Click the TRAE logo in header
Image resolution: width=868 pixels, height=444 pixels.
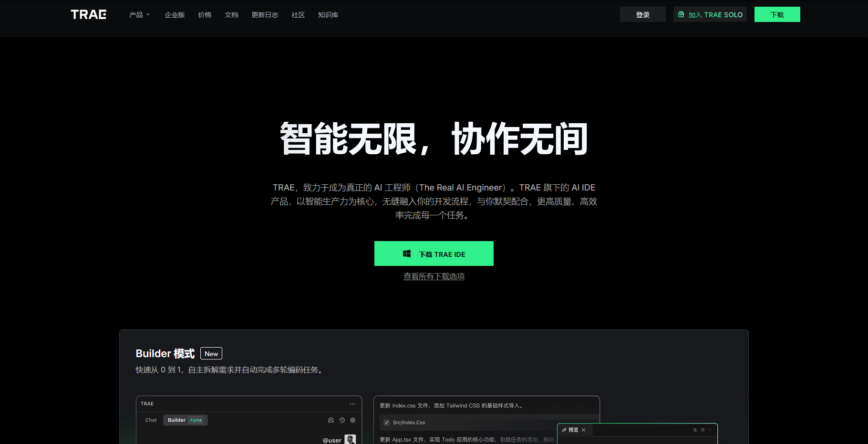pyautogui.click(x=89, y=15)
